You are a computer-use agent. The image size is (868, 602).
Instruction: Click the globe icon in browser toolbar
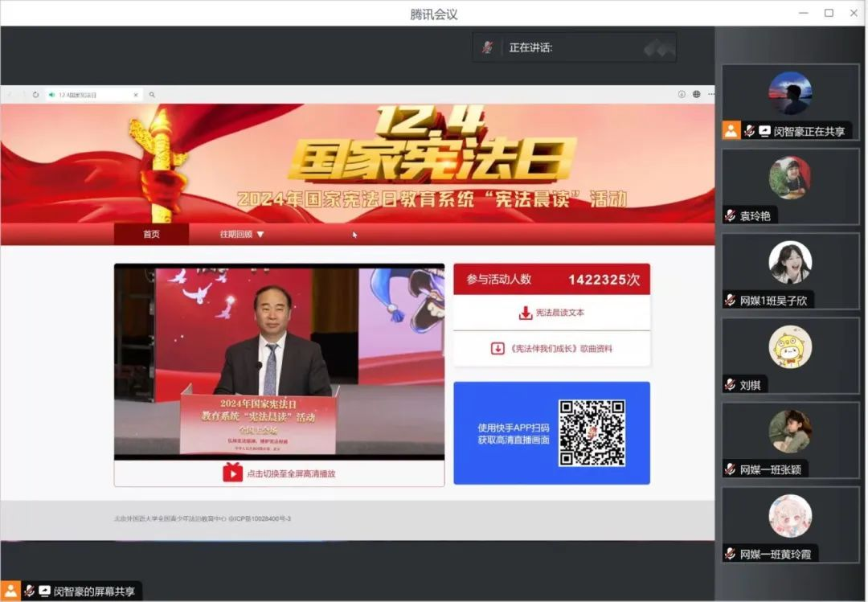(x=696, y=94)
